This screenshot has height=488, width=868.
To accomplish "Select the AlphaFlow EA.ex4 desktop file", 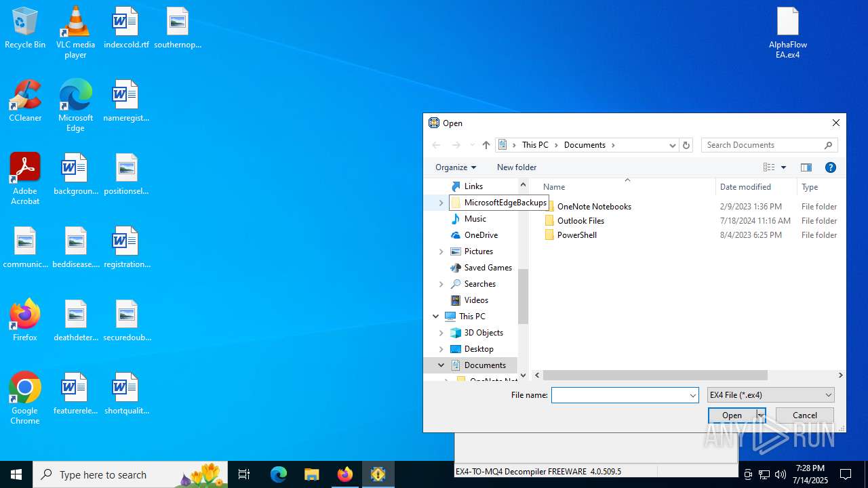I will (788, 33).
